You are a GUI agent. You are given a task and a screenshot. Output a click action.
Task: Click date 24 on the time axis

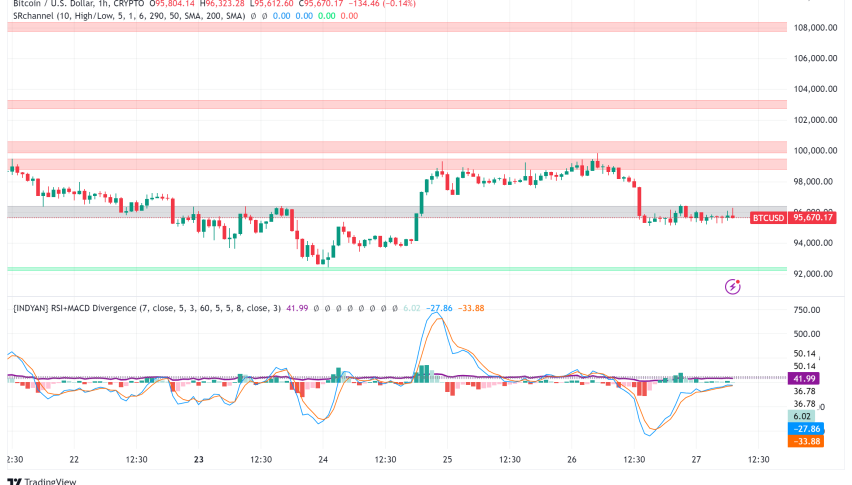pos(323,459)
